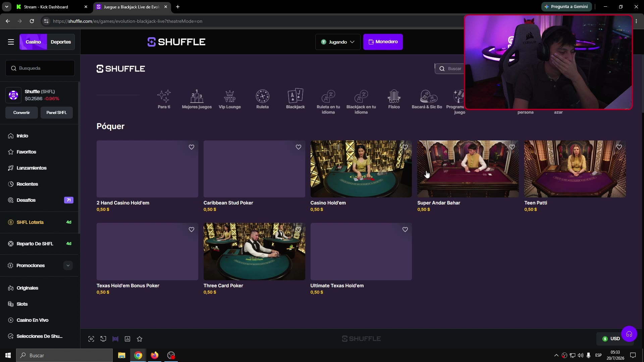Click Pregunta a Gemini button
The width and height of the screenshot is (644, 362).
click(x=566, y=7)
